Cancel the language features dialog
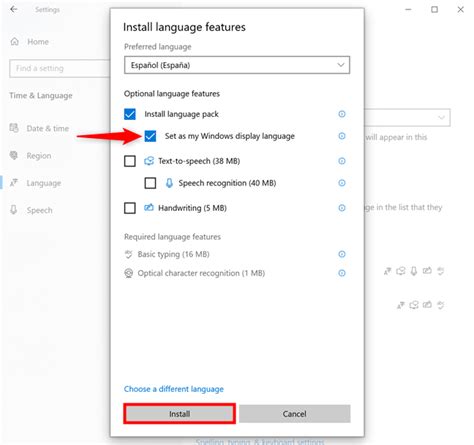The width and height of the screenshot is (474, 445). point(295,414)
